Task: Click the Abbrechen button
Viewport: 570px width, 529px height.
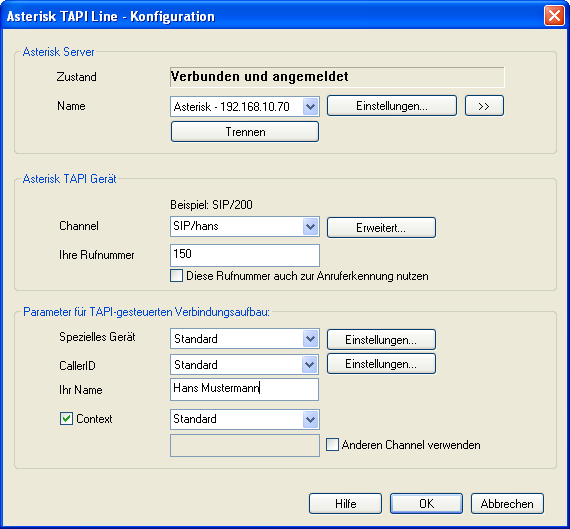Action: (507, 504)
